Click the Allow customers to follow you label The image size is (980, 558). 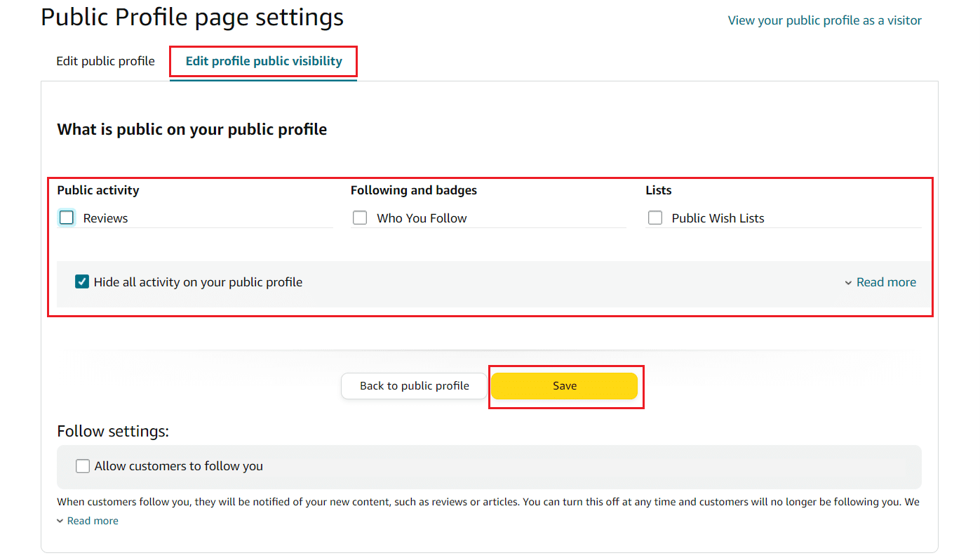tap(179, 466)
